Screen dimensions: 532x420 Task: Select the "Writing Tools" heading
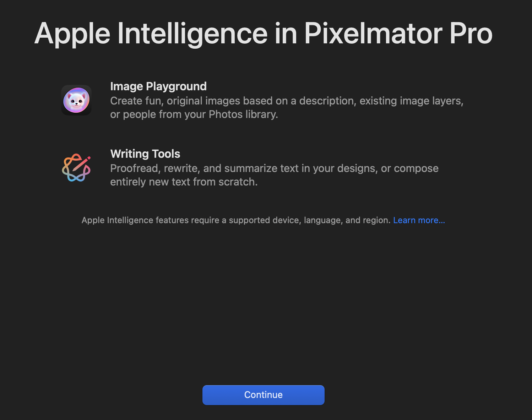(145, 154)
